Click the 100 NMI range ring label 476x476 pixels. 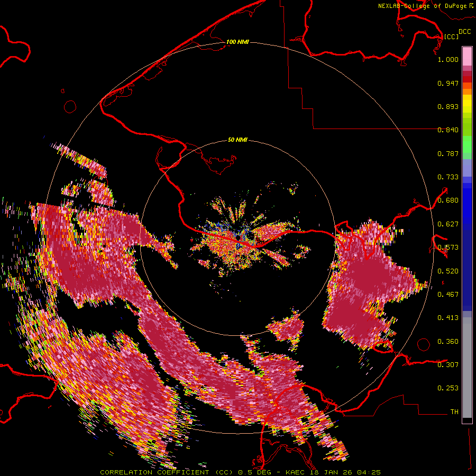click(237, 42)
